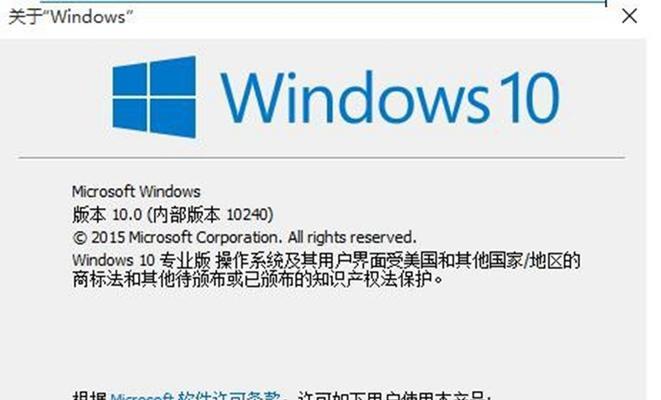
Task: Click the 根据 text before the license link
Action: [x=89, y=397]
